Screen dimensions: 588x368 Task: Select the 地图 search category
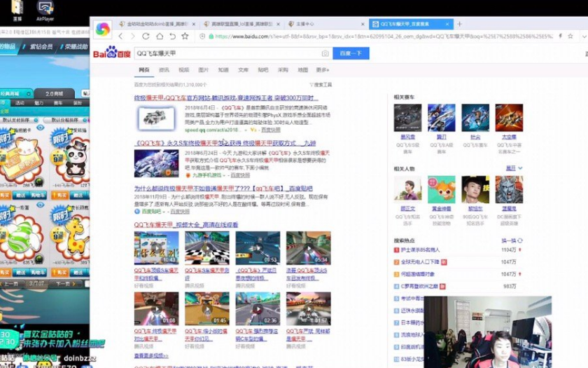point(302,70)
